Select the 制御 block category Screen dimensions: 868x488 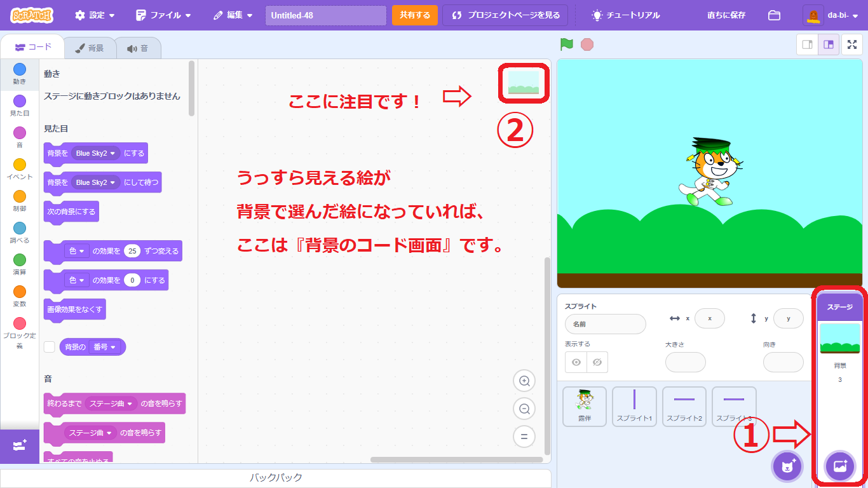tap(20, 201)
